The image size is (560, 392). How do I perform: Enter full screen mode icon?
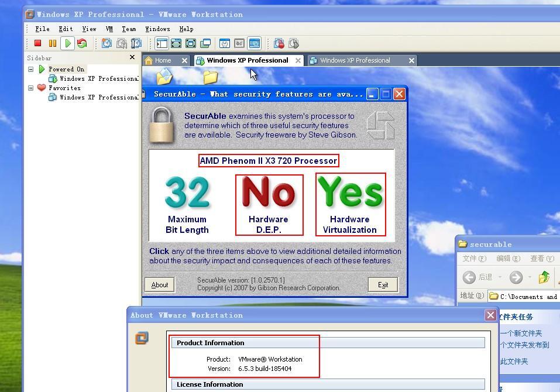tap(191, 43)
